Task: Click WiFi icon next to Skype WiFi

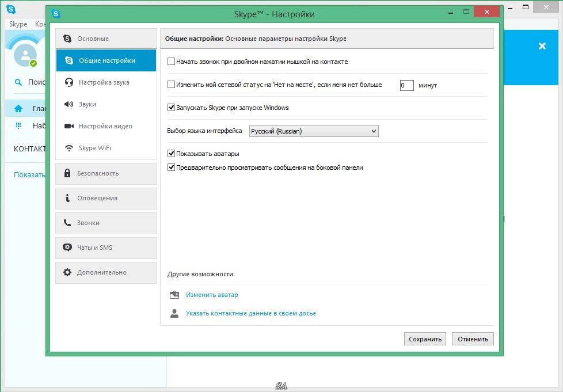Action: [69, 148]
